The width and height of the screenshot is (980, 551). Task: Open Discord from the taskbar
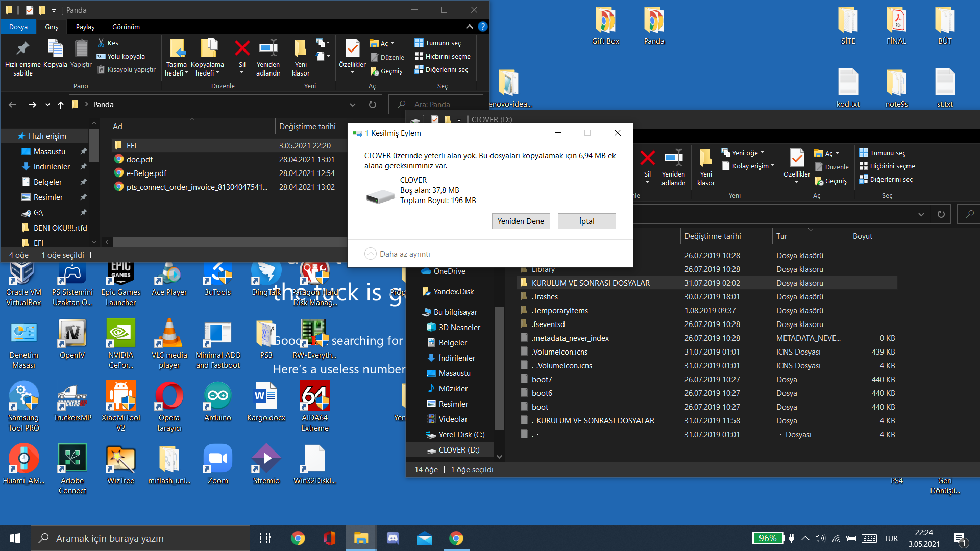tap(393, 538)
